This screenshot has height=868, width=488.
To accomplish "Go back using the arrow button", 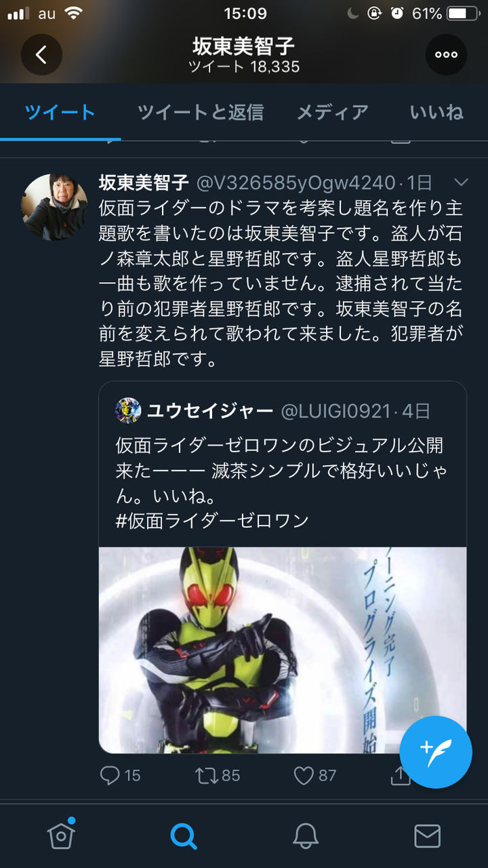I will tap(41, 54).
